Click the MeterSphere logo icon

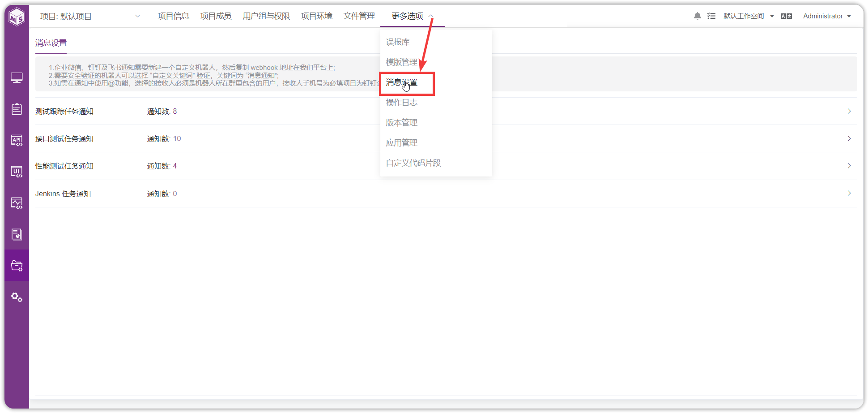(17, 17)
